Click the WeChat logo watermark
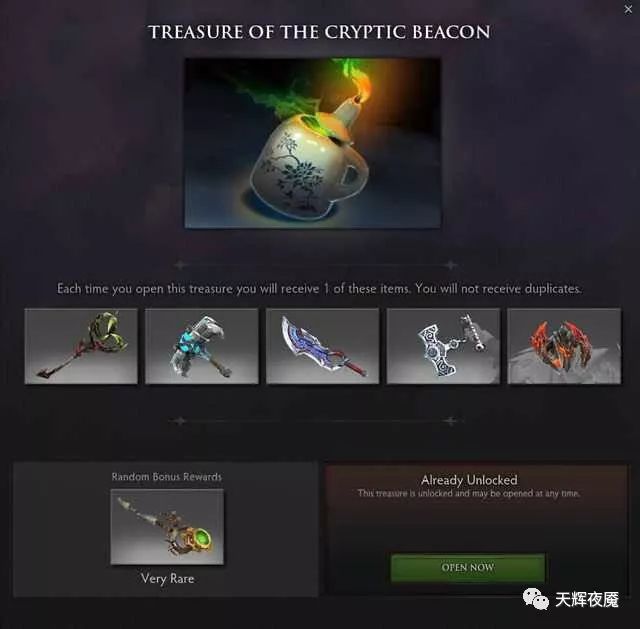This screenshot has width=640, height=629. coord(536,600)
